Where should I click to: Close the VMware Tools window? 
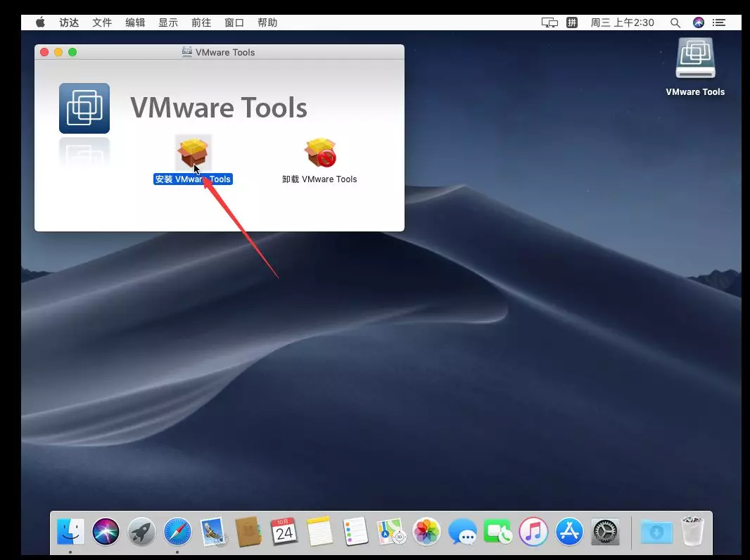44,52
